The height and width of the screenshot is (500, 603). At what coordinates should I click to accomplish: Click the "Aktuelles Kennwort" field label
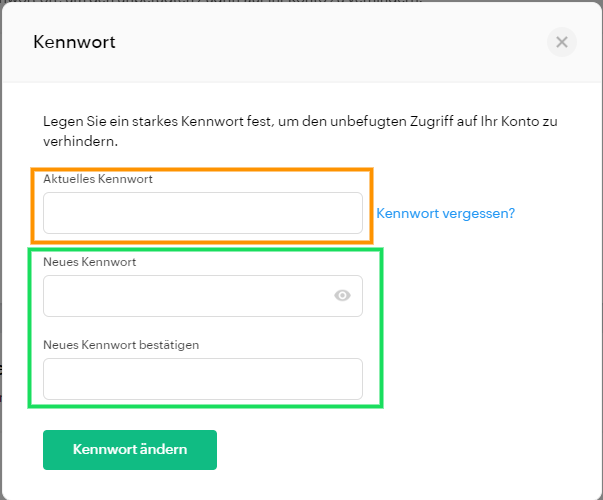point(98,179)
